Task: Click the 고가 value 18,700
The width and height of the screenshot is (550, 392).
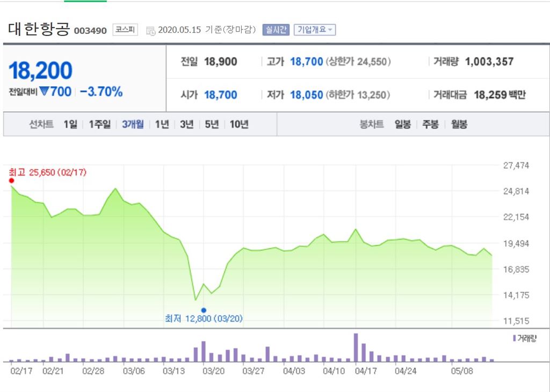Action: [306, 62]
